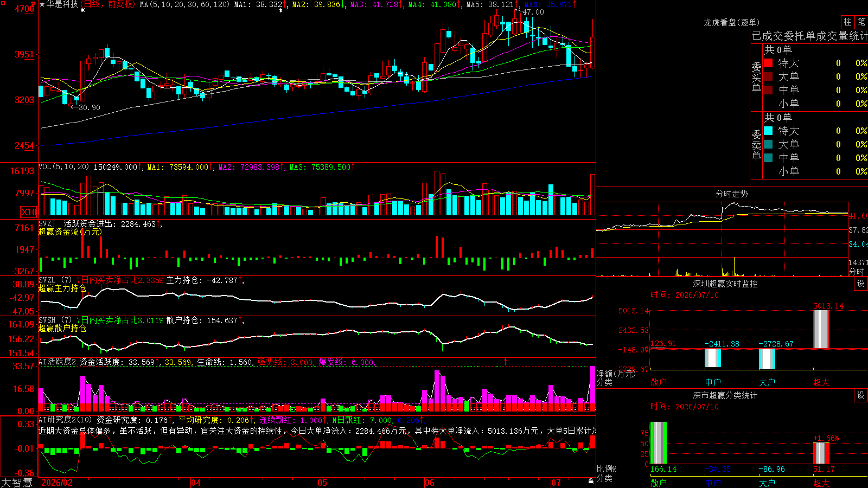Click the 超赢主力持仓 label

62,288
